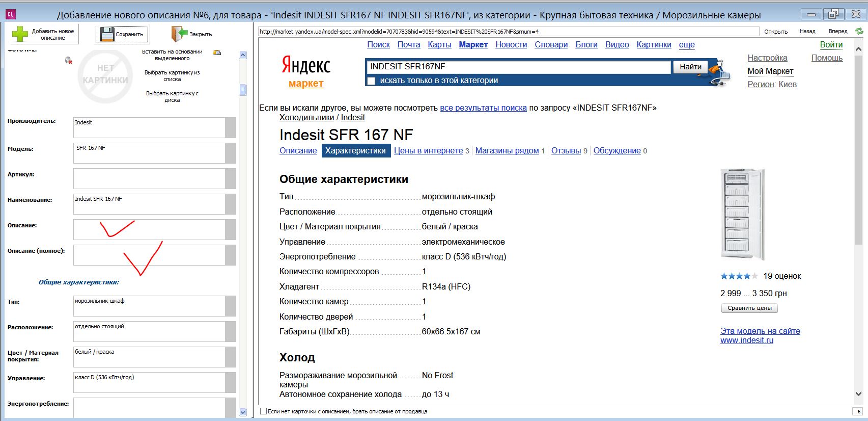Open the Новости link
This screenshot has height=421, width=868.
coord(511,45)
